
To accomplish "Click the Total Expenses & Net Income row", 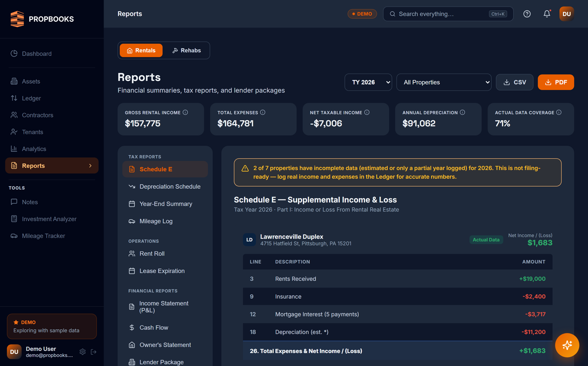I will click(x=398, y=351).
